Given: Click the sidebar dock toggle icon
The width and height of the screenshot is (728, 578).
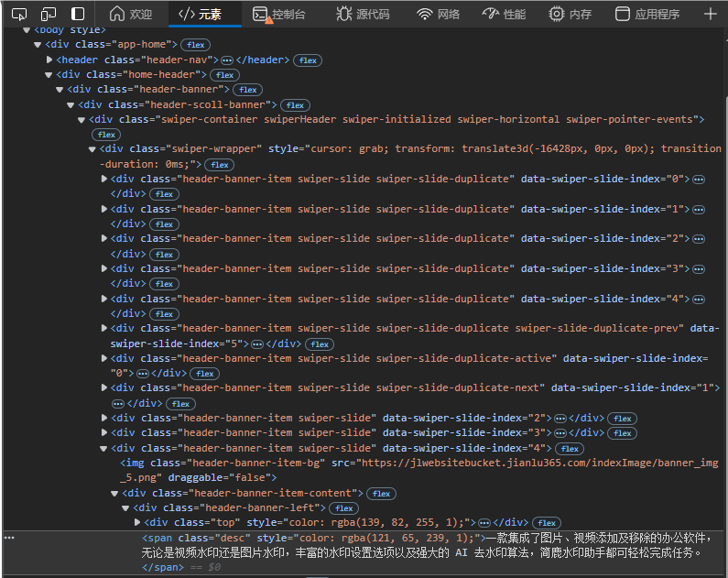Looking at the screenshot, I should click(78, 14).
